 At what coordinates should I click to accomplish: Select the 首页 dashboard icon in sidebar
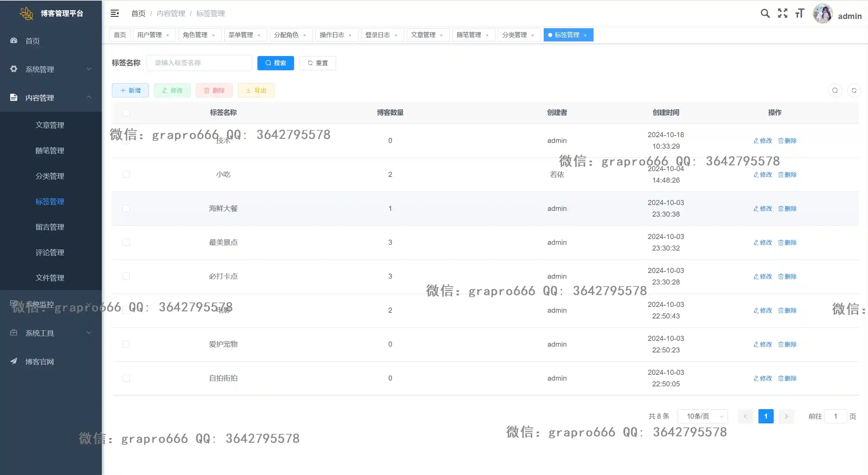coord(14,41)
